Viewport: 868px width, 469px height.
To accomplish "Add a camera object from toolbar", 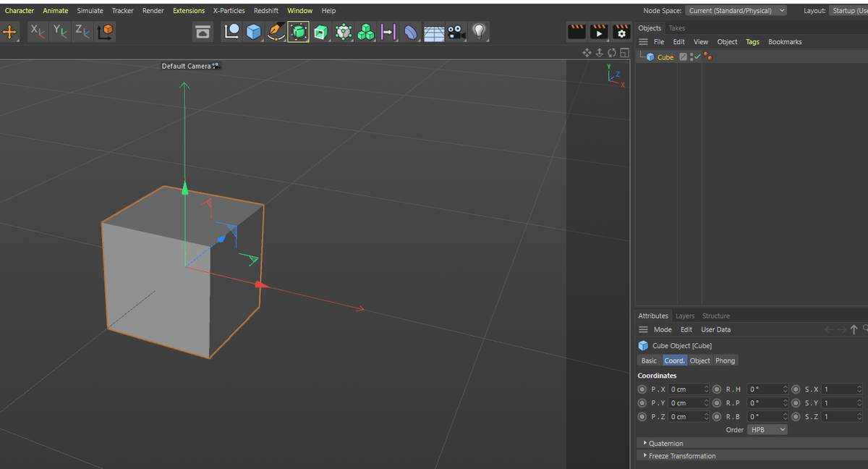I will point(456,32).
